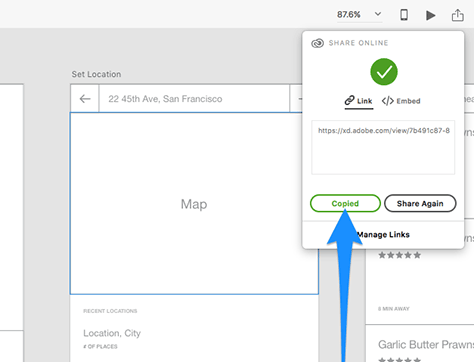Start desktop preview with play icon
This screenshot has height=362, width=474.
(x=430, y=15)
